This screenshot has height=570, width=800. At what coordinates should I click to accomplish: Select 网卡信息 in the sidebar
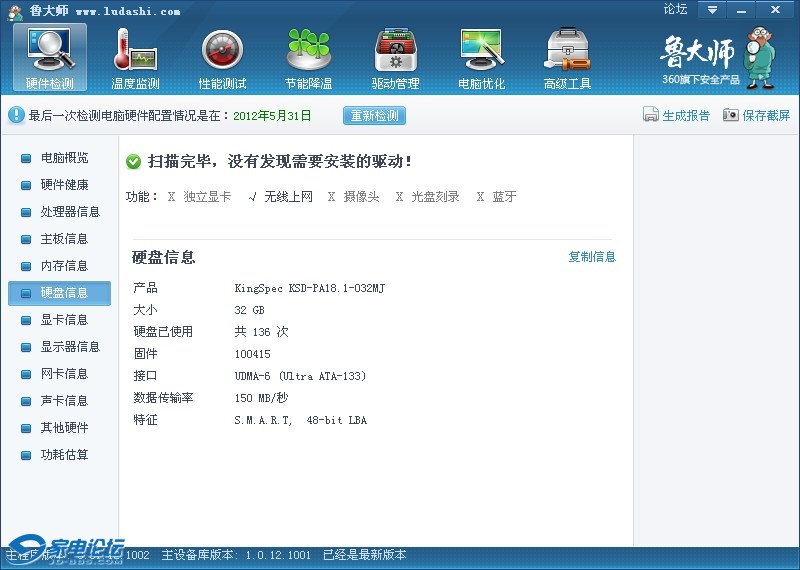[x=64, y=374]
